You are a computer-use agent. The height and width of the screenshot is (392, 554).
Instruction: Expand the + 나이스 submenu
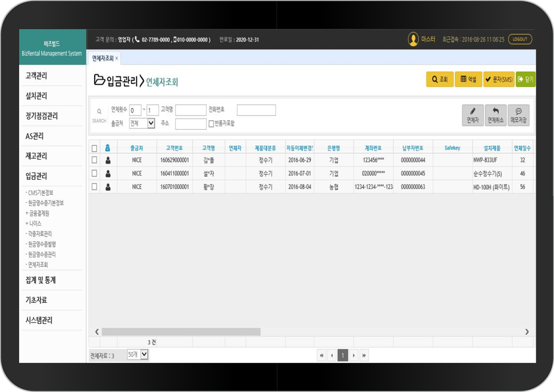(34, 223)
